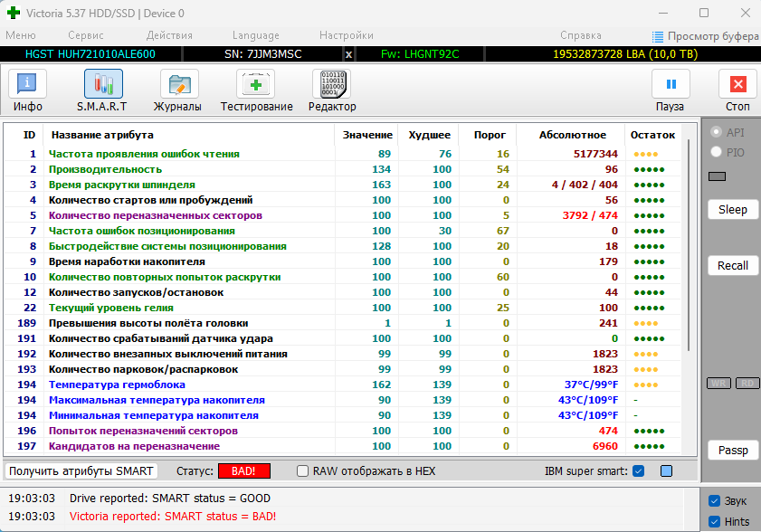Toggle the Hints checkbox

714,521
